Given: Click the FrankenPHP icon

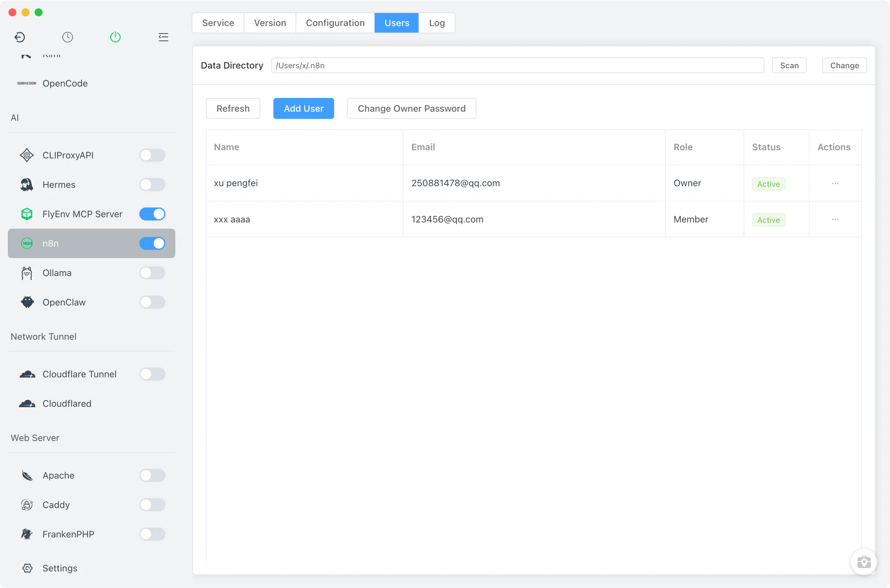Looking at the screenshot, I should point(27,534).
